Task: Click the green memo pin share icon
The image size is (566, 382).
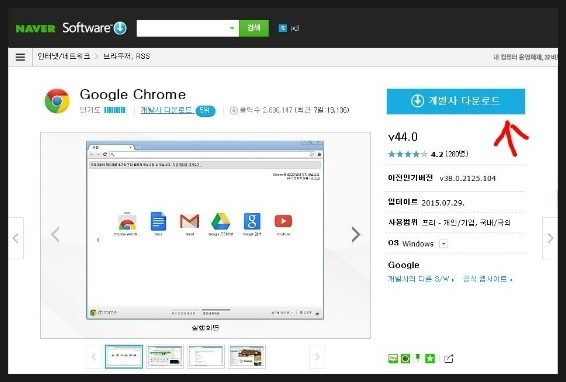Action: [418, 359]
